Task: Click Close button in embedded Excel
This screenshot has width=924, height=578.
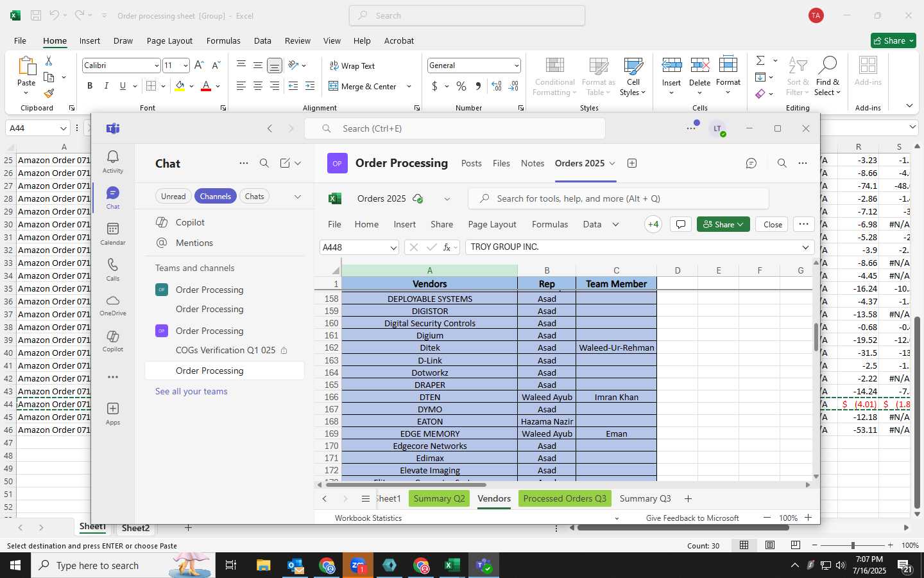Action: click(x=773, y=224)
